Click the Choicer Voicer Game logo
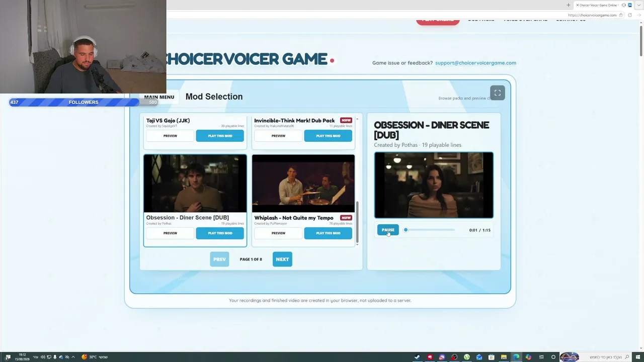This screenshot has width=644, height=362. pyautogui.click(x=250, y=59)
